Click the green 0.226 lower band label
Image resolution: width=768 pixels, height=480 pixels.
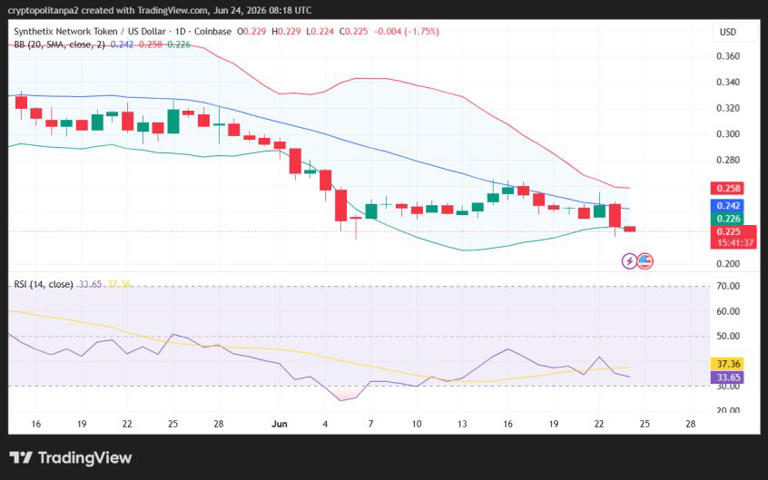pos(727,218)
